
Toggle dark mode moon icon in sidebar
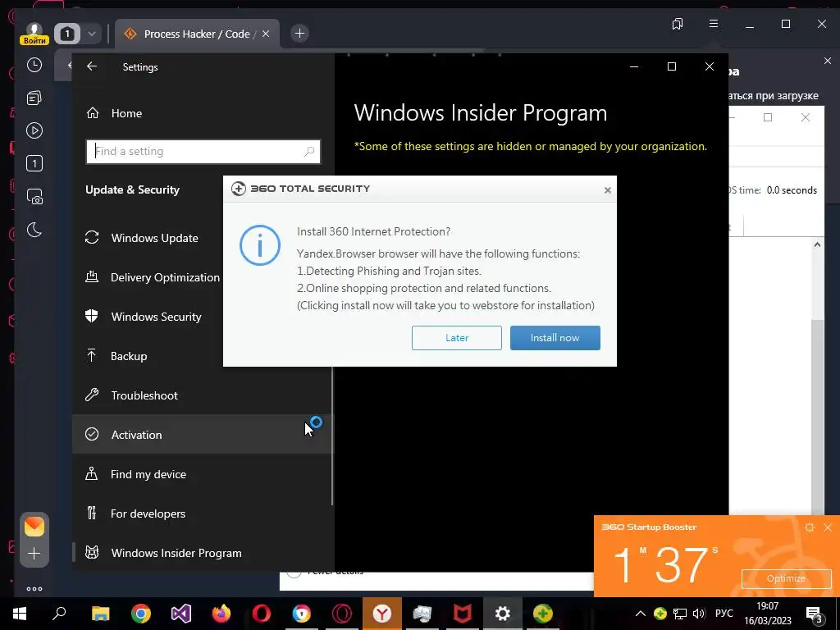click(x=34, y=231)
